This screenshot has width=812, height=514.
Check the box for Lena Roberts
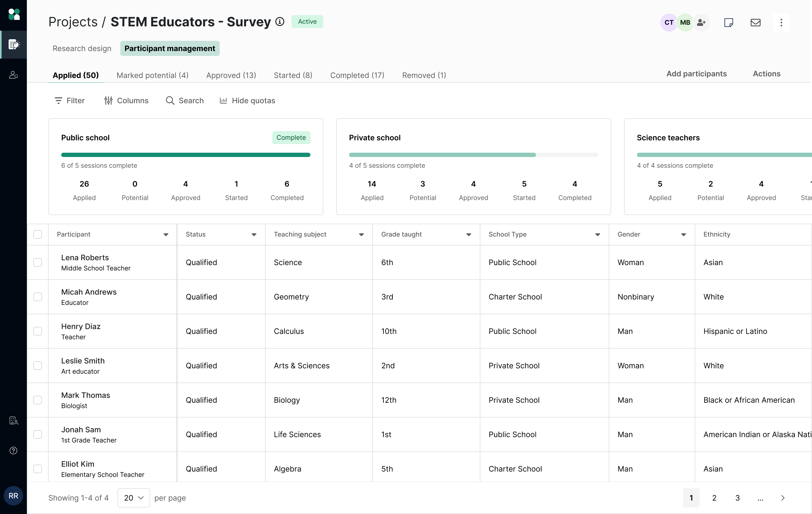tap(38, 262)
